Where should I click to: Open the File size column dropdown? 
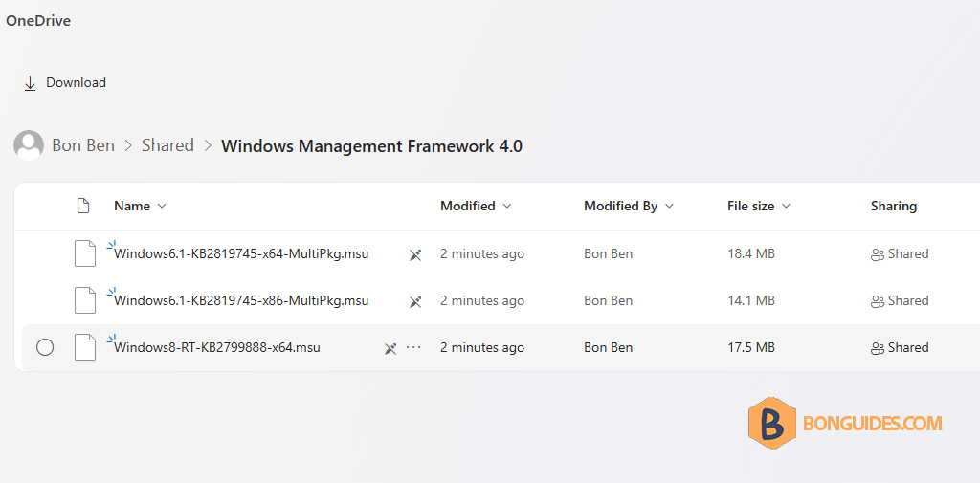[787, 207]
